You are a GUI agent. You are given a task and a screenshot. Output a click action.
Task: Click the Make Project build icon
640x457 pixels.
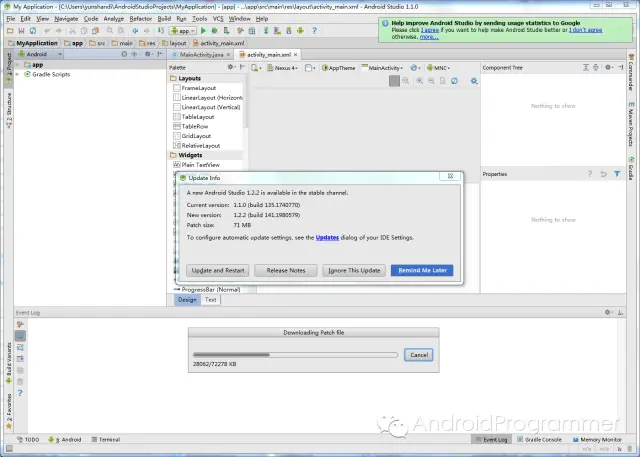(x=161, y=31)
